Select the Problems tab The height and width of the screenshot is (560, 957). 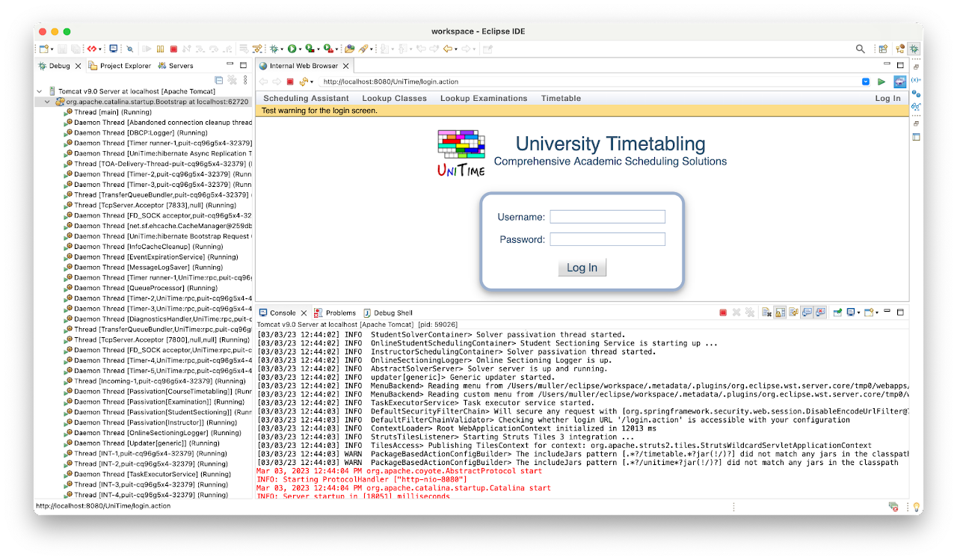[x=335, y=313]
